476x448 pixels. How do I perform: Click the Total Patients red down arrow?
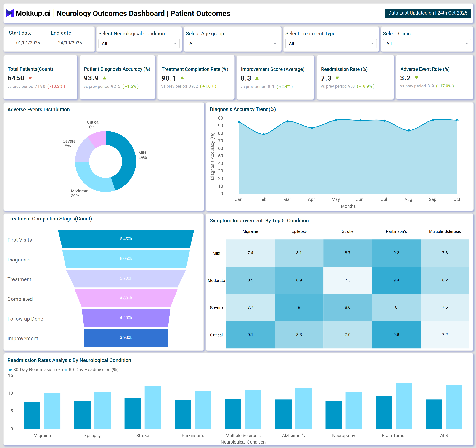tap(30, 78)
